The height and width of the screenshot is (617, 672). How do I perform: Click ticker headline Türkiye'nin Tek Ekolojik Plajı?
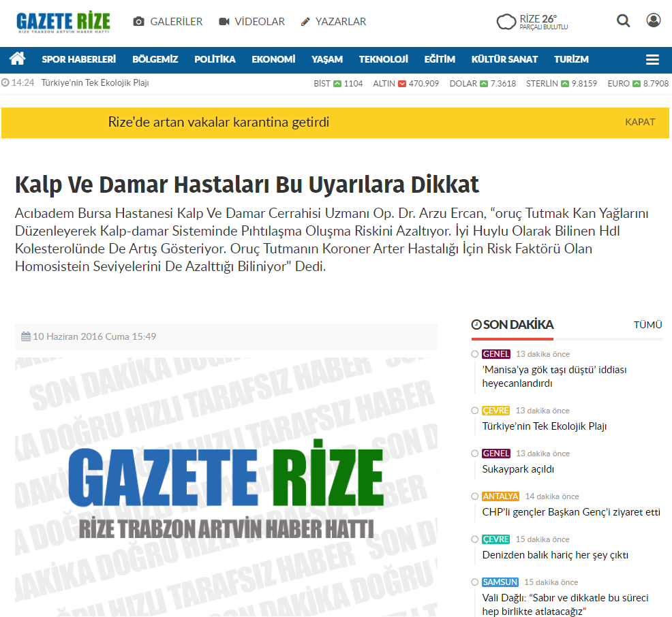[x=95, y=82]
